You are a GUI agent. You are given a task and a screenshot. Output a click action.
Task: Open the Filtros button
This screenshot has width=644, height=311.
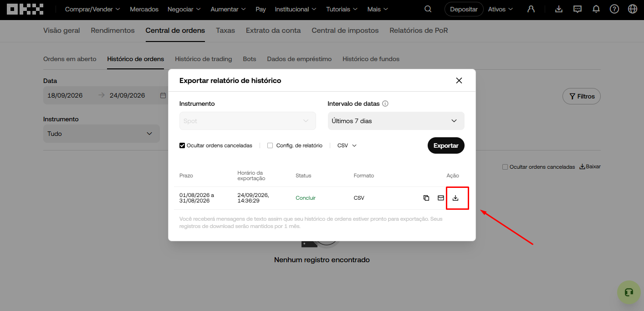pos(582,96)
